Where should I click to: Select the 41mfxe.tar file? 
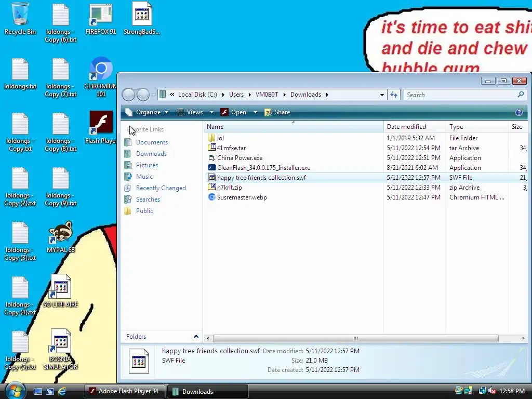click(x=231, y=148)
